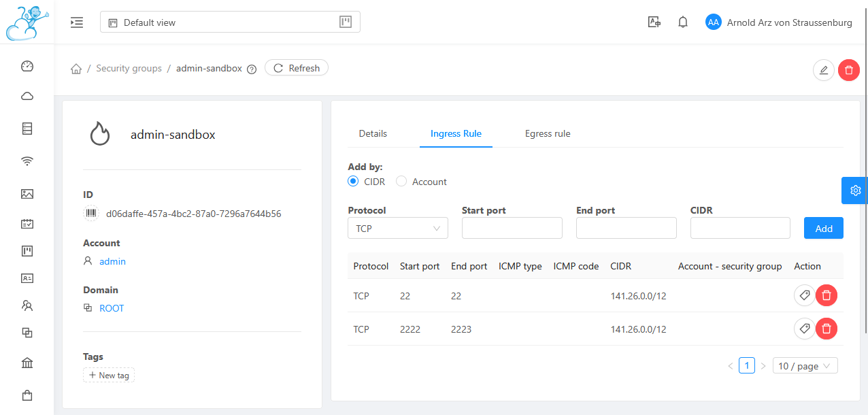Viewport: 868px width, 415px height.
Task: Switch to the Details tab
Action: pyautogui.click(x=373, y=133)
